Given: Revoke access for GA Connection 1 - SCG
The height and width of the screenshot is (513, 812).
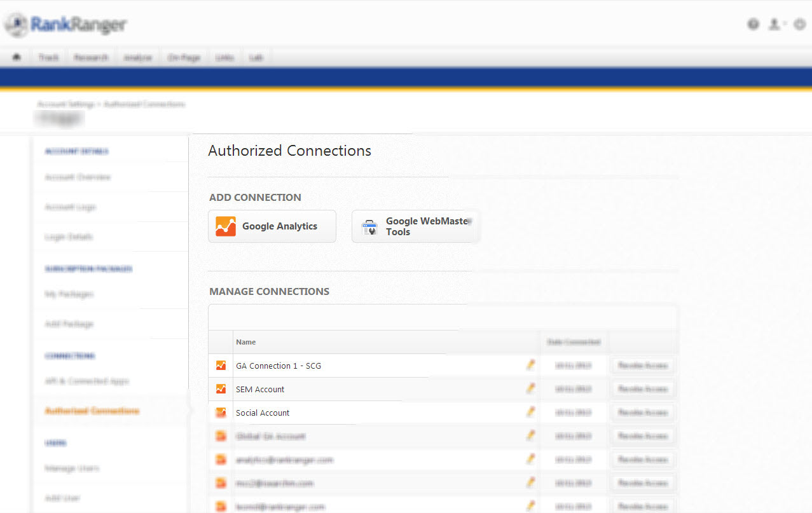Looking at the screenshot, I should coord(642,366).
